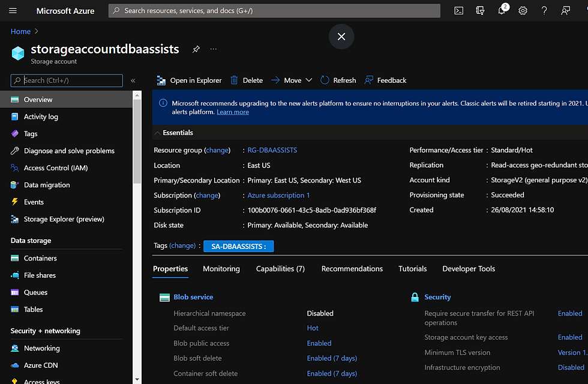Click Container soft delete Enabled (7 days)
Image resolution: width=588 pixels, height=384 pixels.
click(332, 373)
